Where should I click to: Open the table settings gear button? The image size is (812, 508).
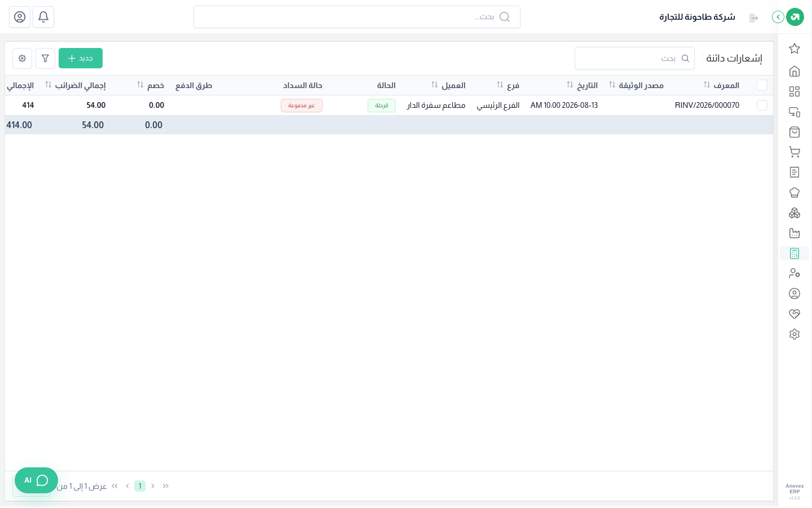pos(22,58)
